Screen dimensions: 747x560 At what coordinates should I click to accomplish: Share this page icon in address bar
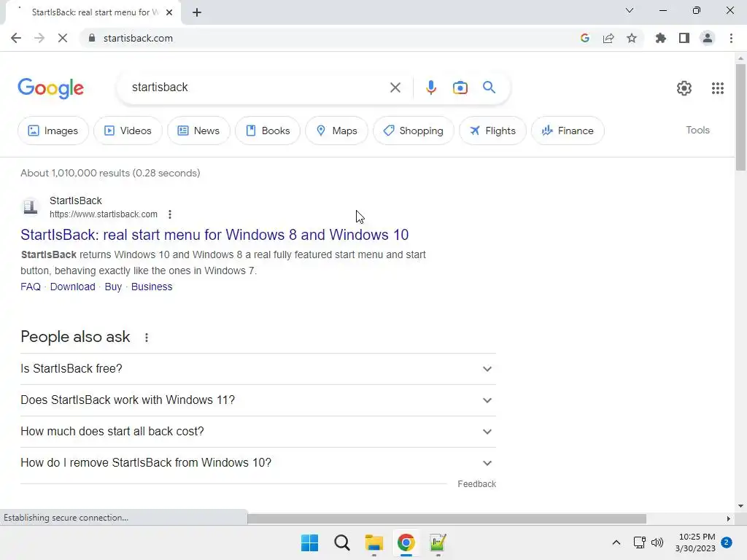[x=608, y=38]
